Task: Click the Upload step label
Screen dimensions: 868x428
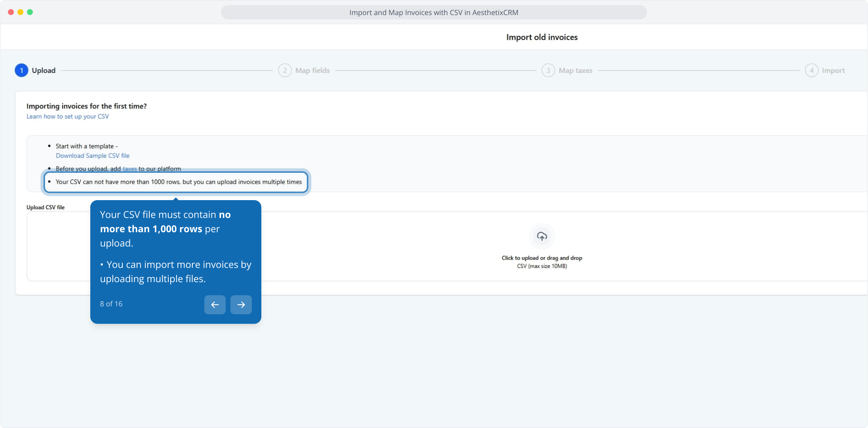Action: [x=44, y=71]
